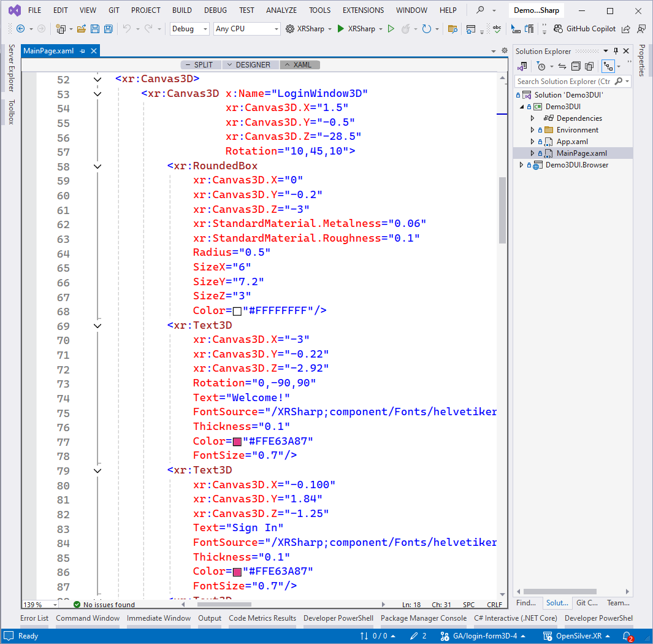Click in the Search Solution Explorer field
This screenshot has width=653, height=644.
(564, 81)
